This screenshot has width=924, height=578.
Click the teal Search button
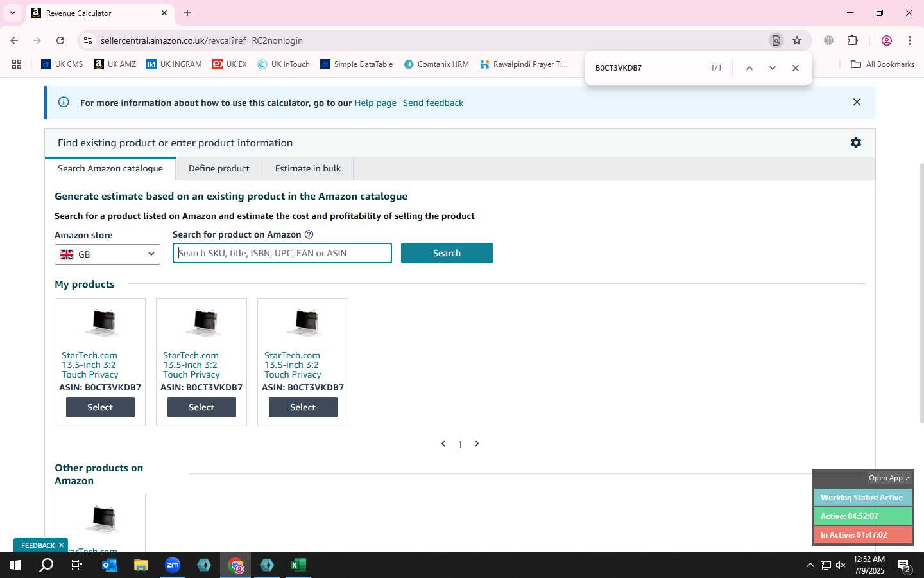447,253
